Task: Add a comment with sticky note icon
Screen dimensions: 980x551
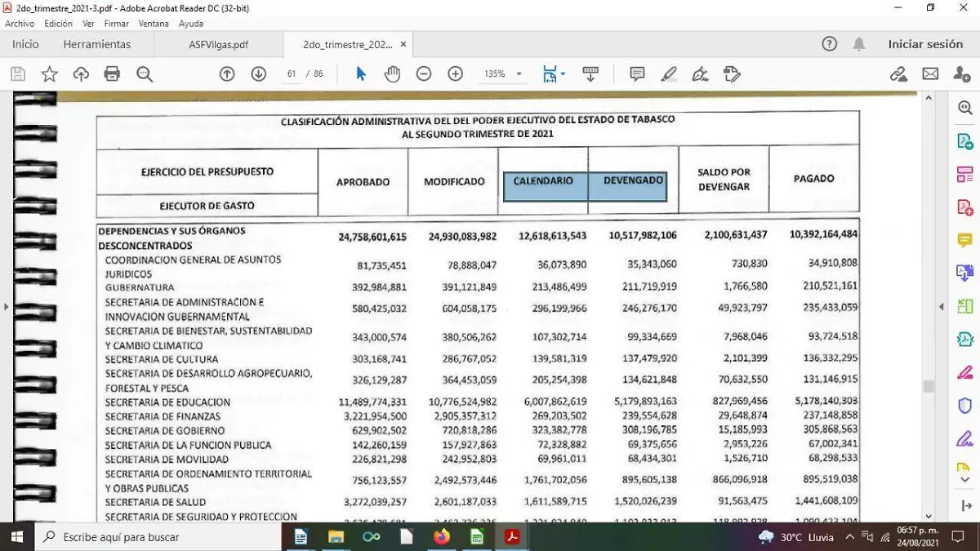Action: click(637, 74)
